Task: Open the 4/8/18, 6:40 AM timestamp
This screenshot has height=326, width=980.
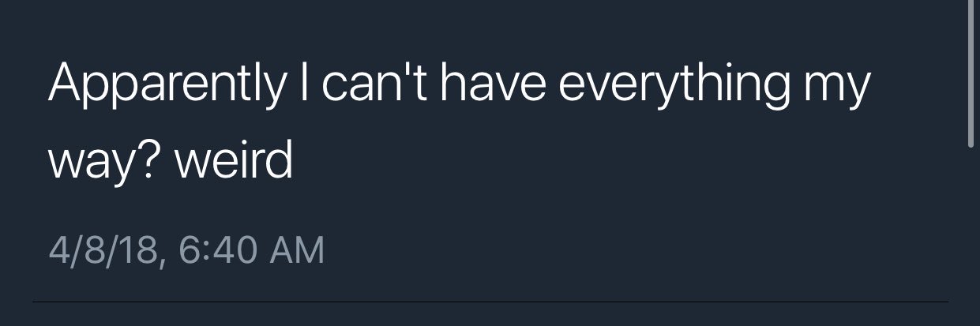Action: tap(186, 250)
